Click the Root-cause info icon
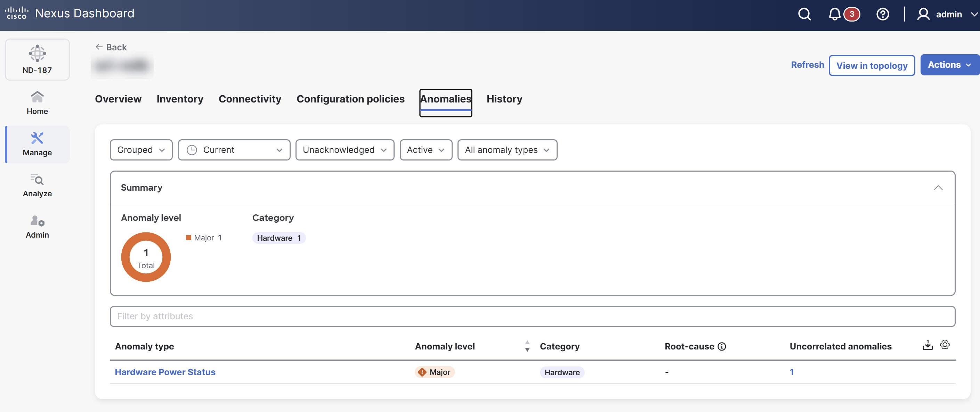Viewport: 980px width, 412px height. 722,346
